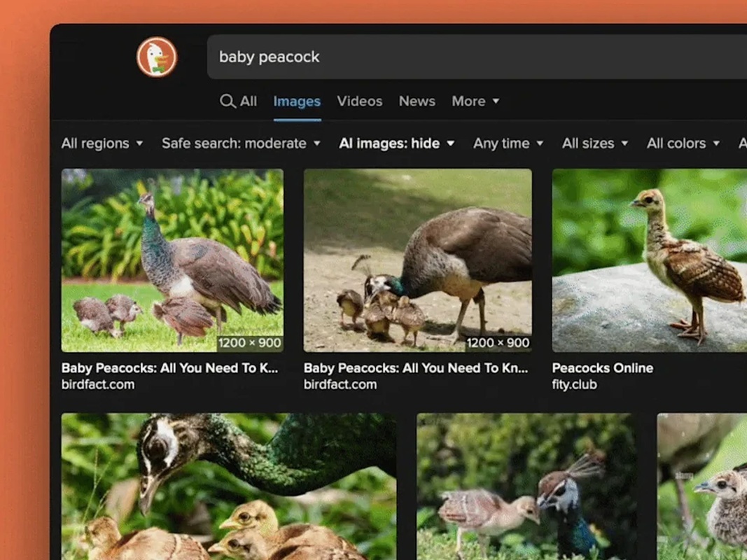
Task: Click the DuckDuckGo duck logo
Action: click(x=155, y=57)
